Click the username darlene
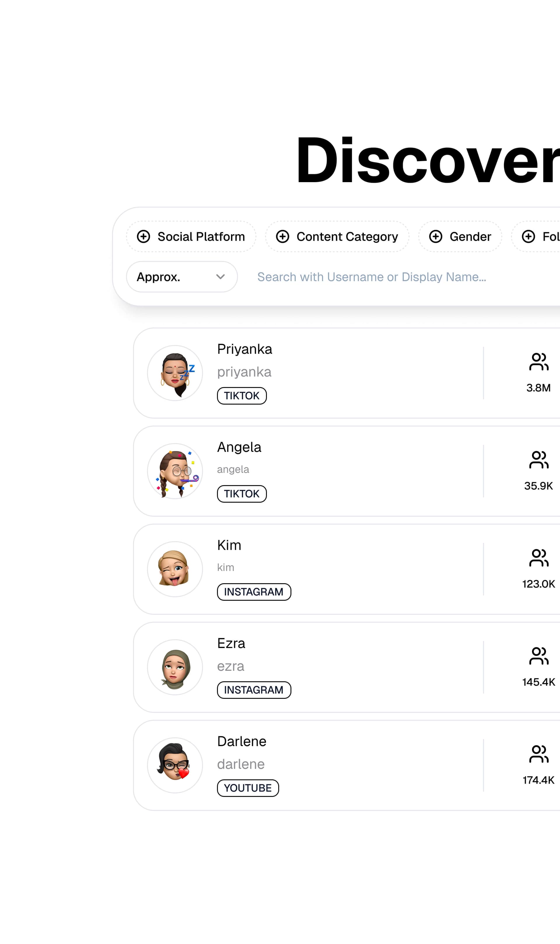 (241, 764)
